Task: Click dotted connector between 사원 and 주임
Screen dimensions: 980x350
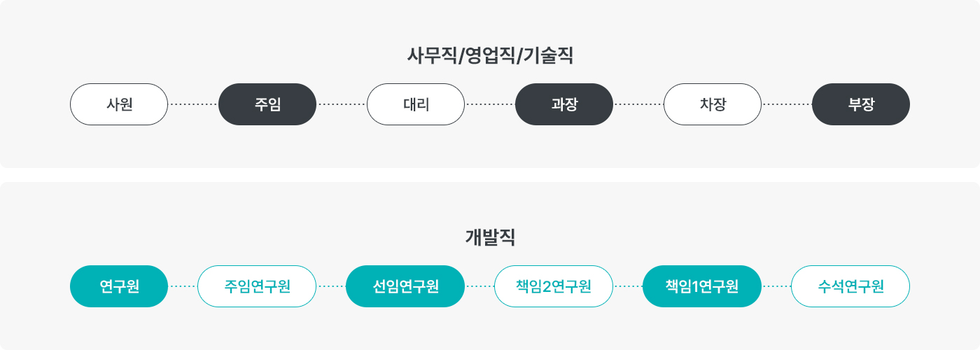Action: click(193, 104)
